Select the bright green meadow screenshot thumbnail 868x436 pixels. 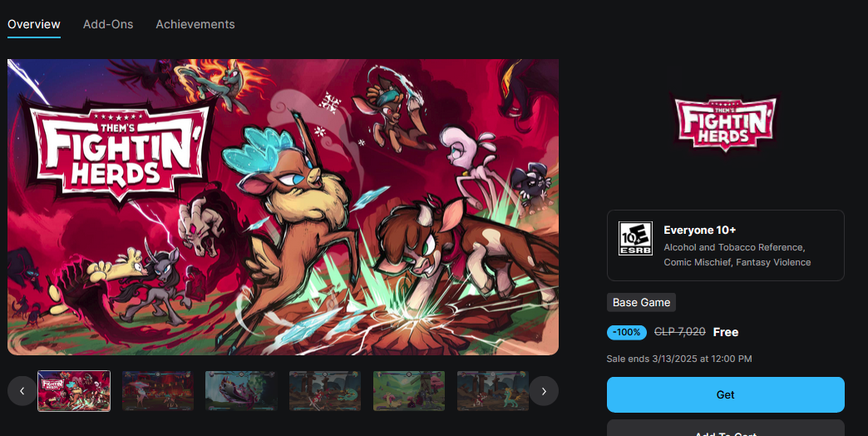click(x=409, y=391)
